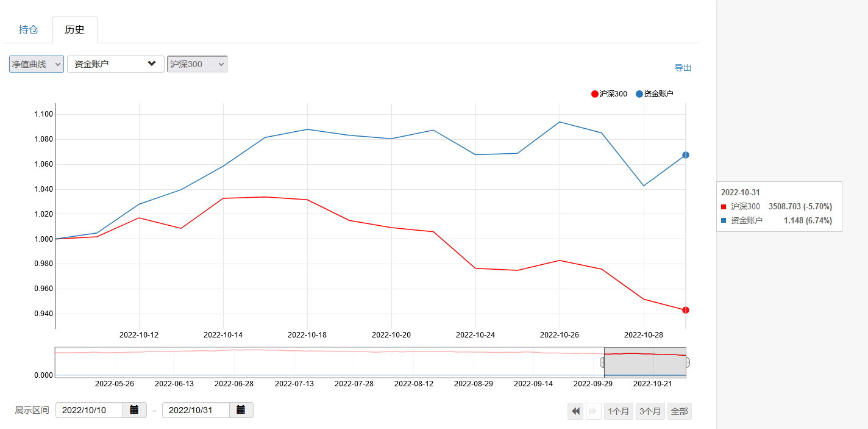Click the end date input field

coord(196,410)
